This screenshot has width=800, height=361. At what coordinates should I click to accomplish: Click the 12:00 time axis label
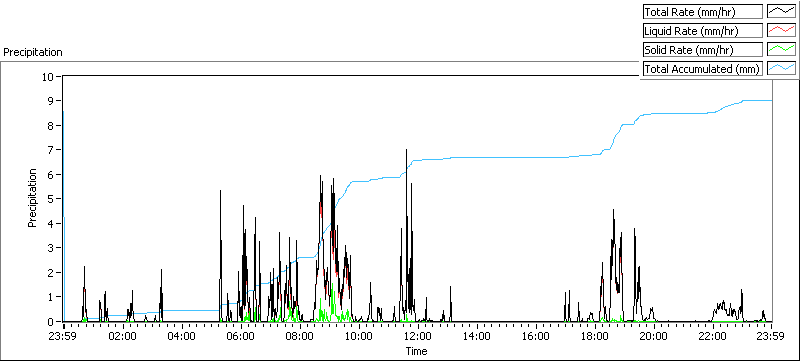point(418,336)
